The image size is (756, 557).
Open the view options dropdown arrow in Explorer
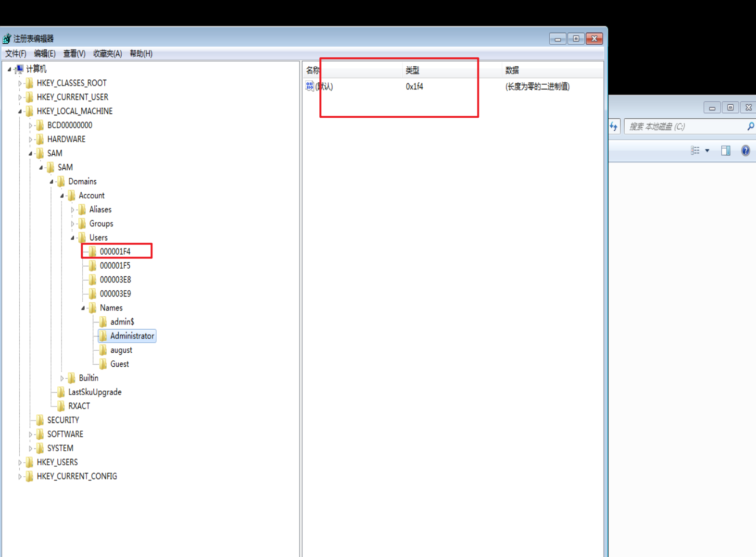(x=707, y=150)
